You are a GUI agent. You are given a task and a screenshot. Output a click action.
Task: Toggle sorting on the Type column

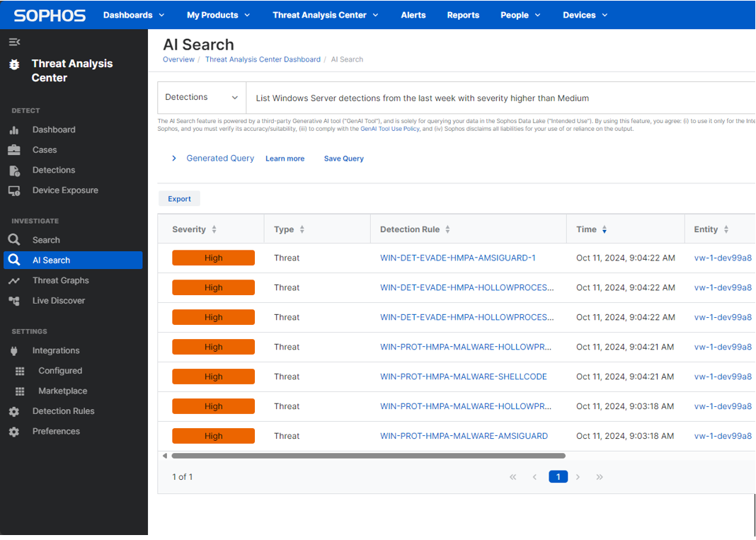click(x=302, y=229)
